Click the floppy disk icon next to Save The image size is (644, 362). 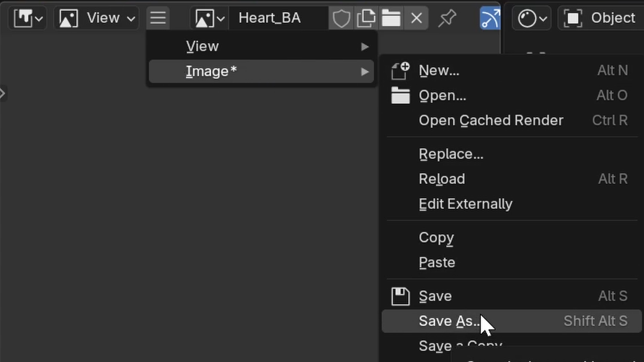click(400, 296)
